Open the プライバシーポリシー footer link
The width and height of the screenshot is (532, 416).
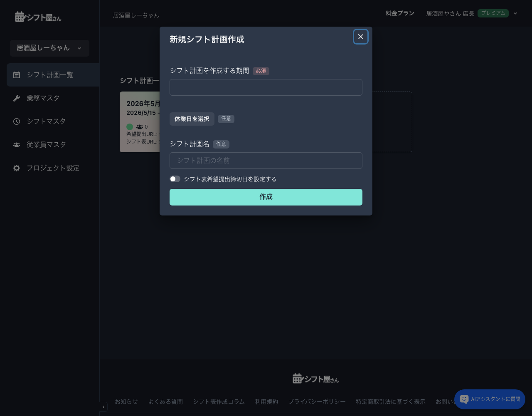click(317, 401)
